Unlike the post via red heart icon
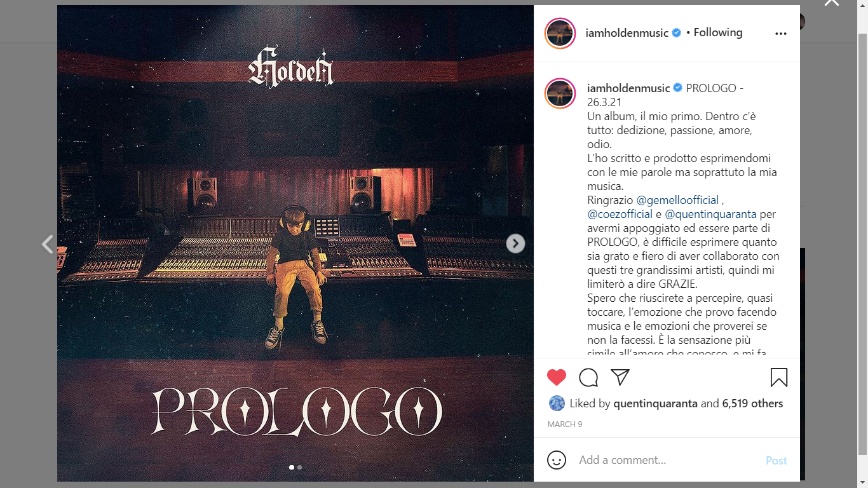This screenshot has height=488, width=868. click(x=557, y=377)
